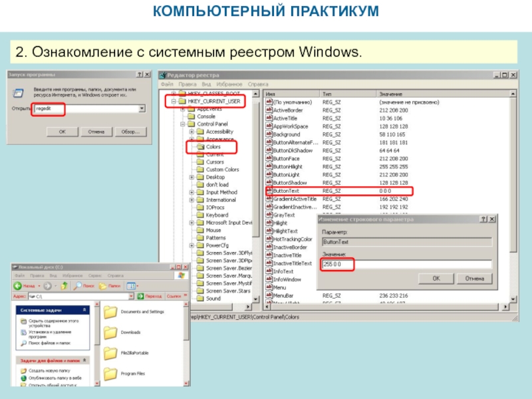Click the Обзор button in Run dialog
The image size is (532, 399).
pos(129,131)
